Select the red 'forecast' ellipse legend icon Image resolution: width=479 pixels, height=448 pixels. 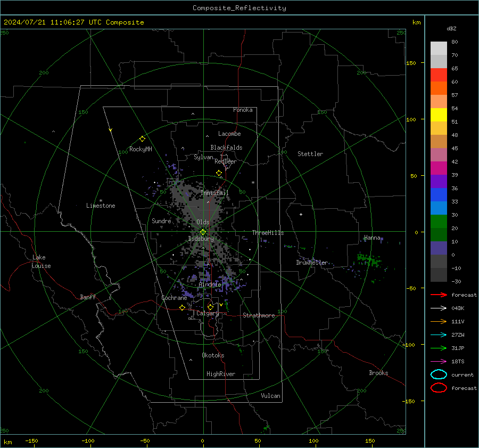439,388
